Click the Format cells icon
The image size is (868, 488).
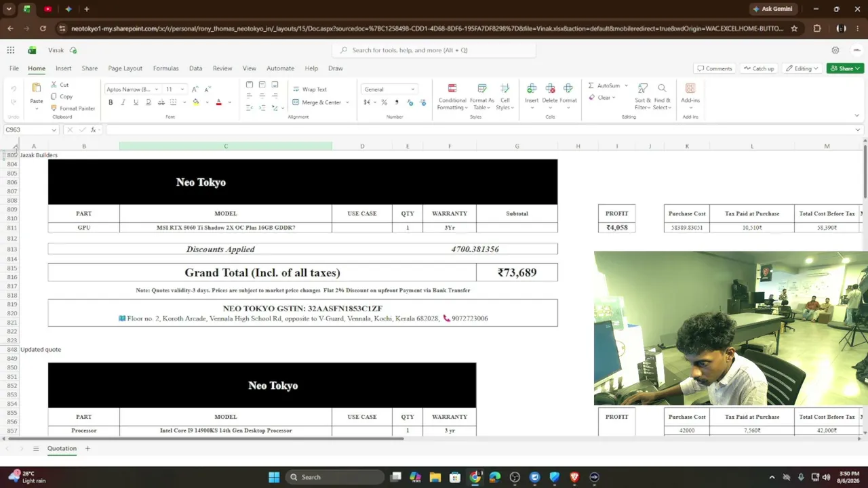point(568,88)
